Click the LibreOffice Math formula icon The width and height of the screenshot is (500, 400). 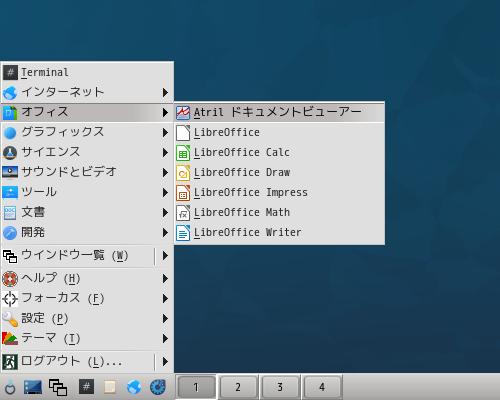pos(183,212)
